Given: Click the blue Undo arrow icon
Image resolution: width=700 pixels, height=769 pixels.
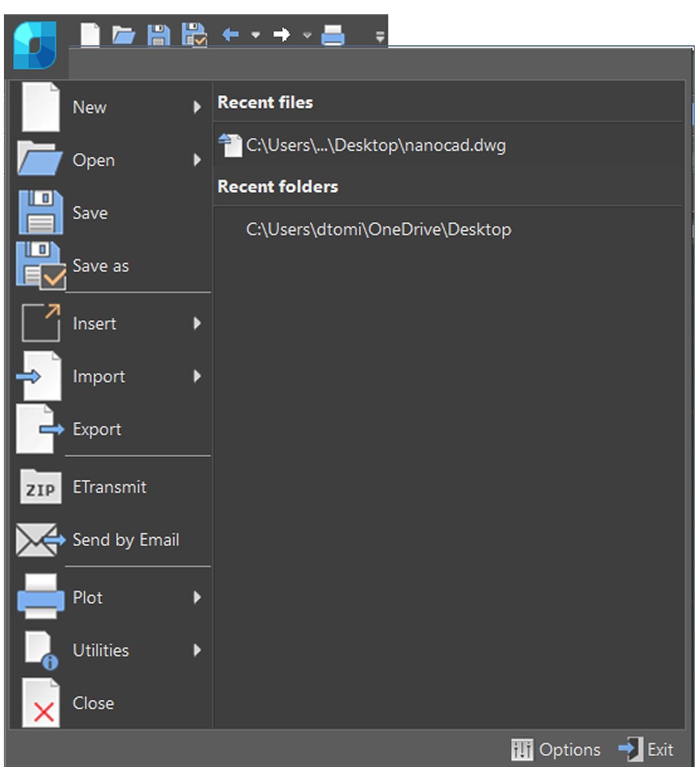Looking at the screenshot, I should click(230, 35).
